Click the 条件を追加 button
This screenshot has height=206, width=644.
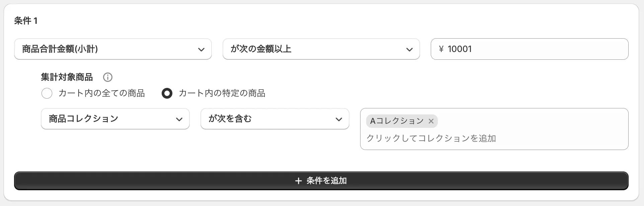321,181
